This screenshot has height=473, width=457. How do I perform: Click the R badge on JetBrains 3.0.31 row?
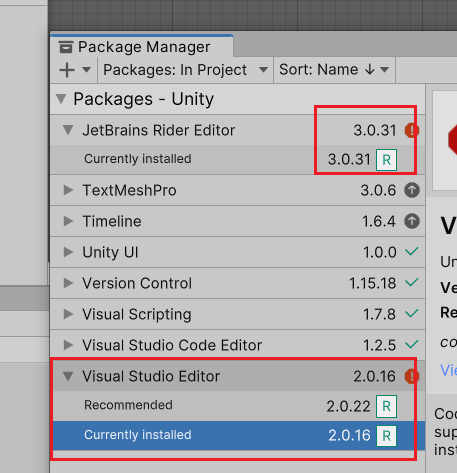click(x=386, y=160)
